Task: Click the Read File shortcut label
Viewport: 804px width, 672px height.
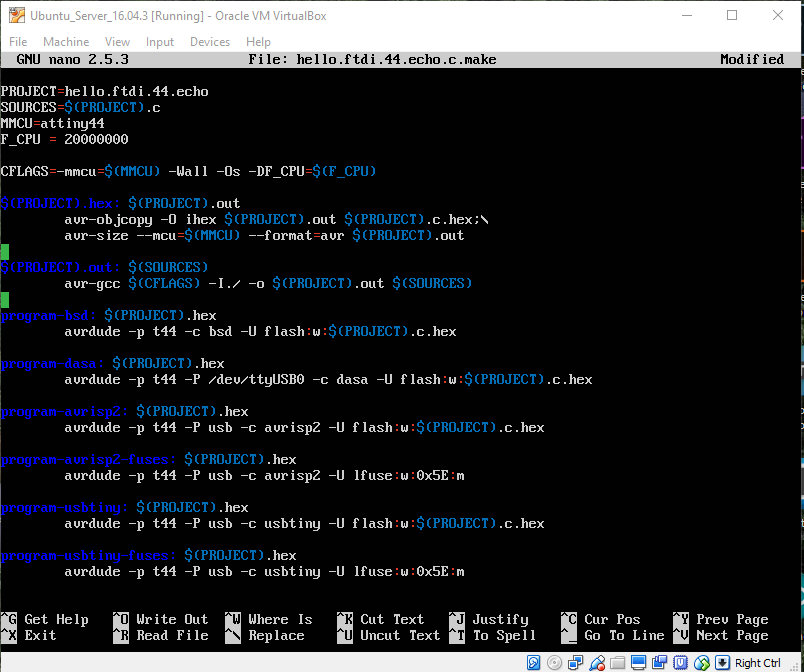Action: (x=172, y=635)
